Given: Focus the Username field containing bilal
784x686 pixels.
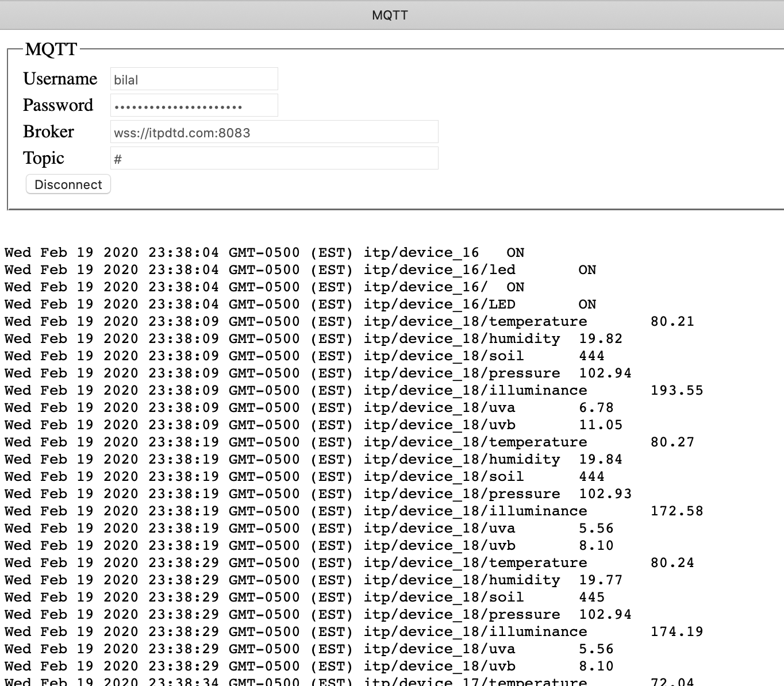Looking at the screenshot, I should 194,79.
